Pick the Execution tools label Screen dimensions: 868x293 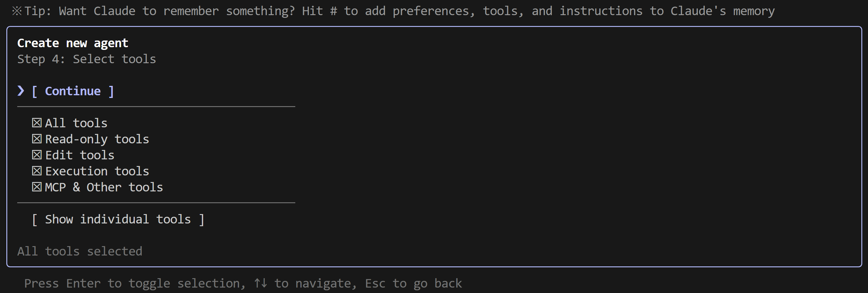click(x=97, y=171)
